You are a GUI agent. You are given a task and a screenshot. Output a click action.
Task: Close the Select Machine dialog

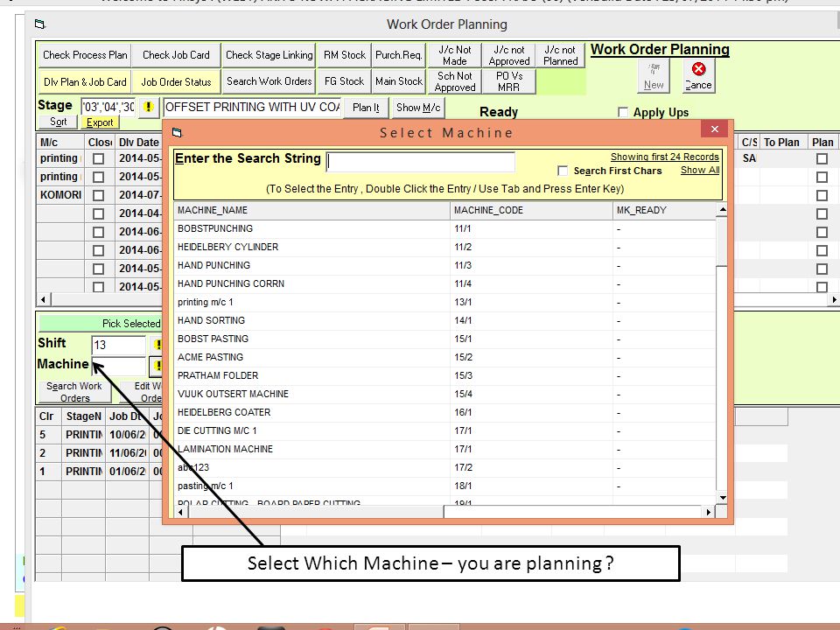click(x=715, y=129)
